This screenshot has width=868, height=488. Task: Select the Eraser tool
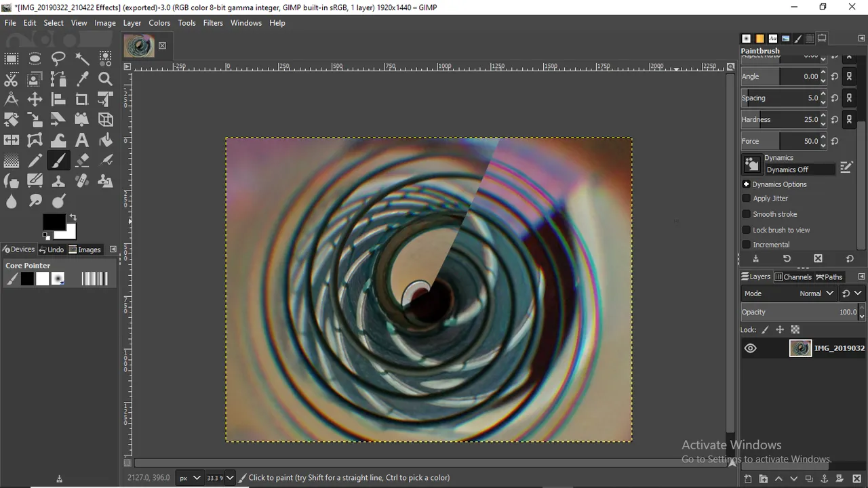[82, 161]
